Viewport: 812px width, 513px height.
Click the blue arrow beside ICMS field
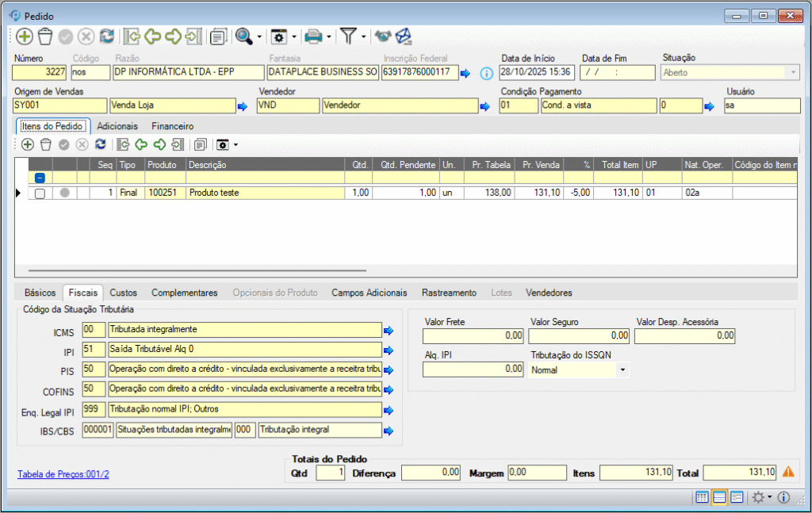[x=389, y=330]
